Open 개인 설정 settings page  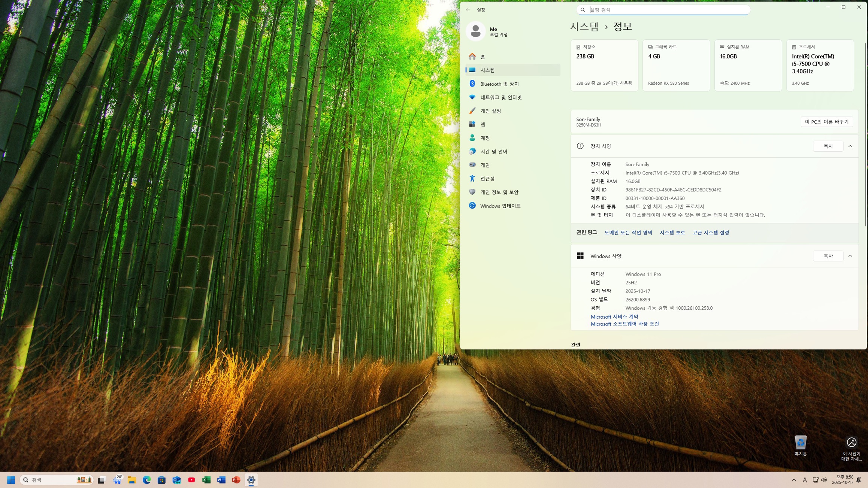coord(490,111)
